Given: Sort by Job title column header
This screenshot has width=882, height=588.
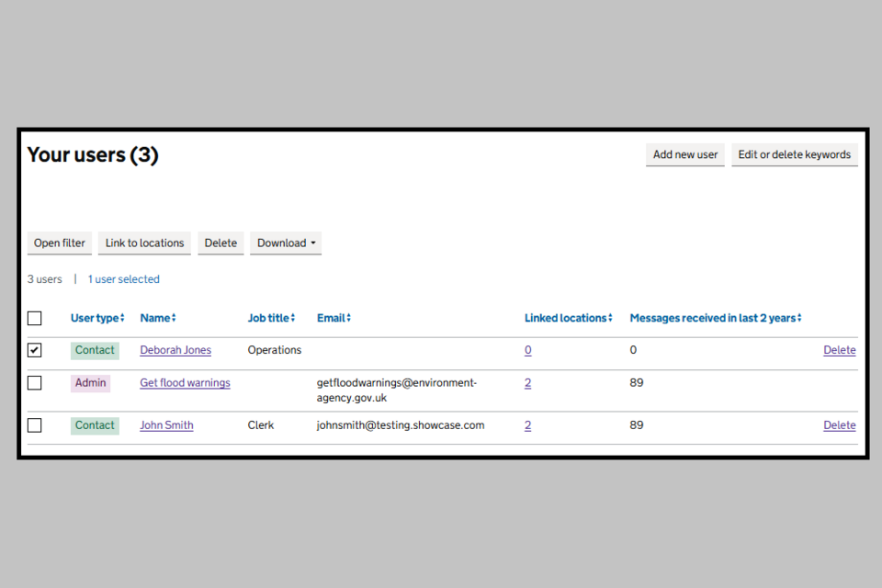Looking at the screenshot, I should 271,318.
